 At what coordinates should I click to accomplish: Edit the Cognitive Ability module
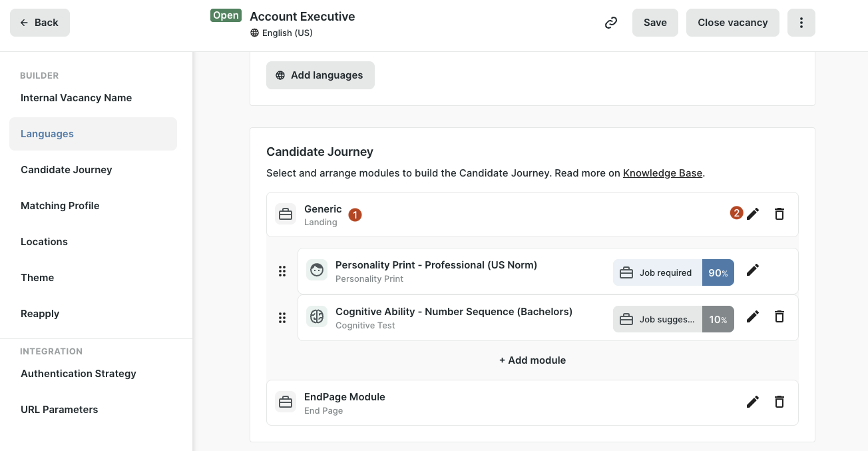pyautogui.click(x=752, y=317)
